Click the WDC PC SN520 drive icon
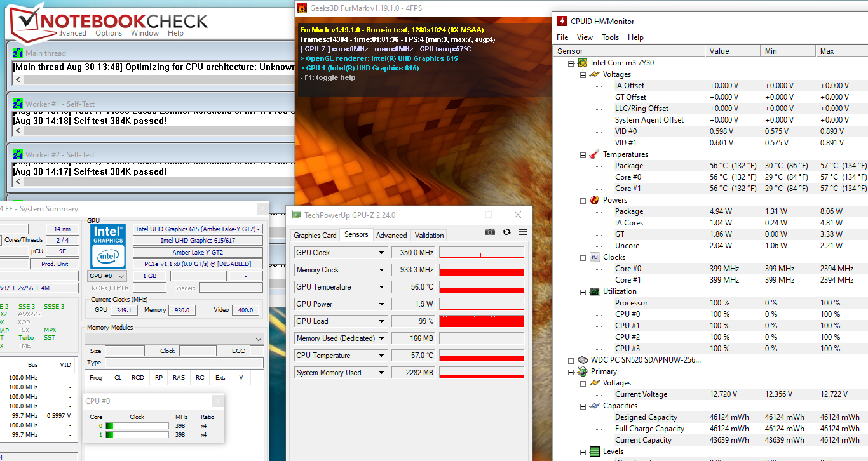 (x=582, y=360)
